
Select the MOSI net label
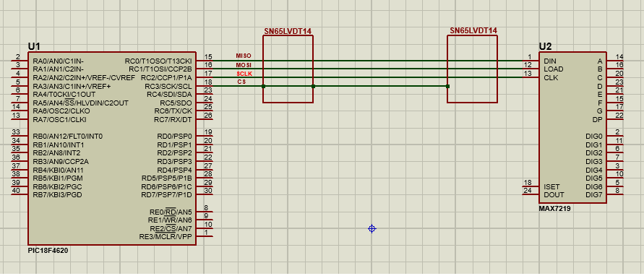click(x=243, y=65)
